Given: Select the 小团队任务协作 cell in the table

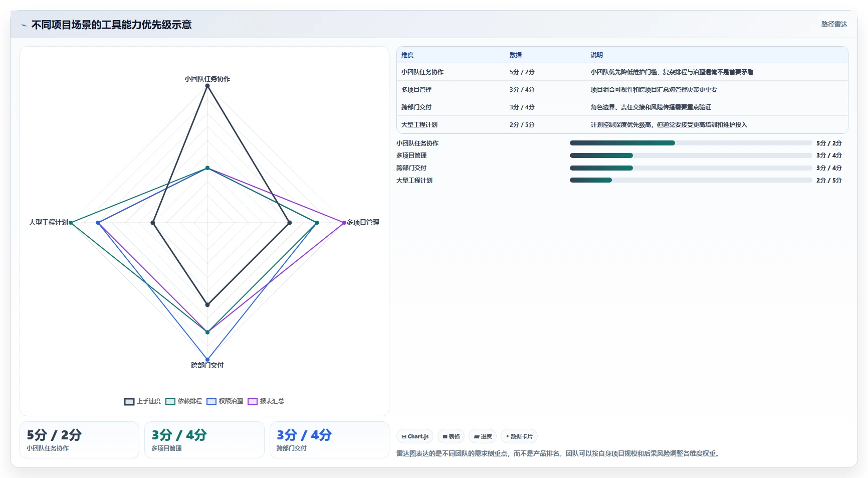Looking at the screenshot, I should point(422,72).
